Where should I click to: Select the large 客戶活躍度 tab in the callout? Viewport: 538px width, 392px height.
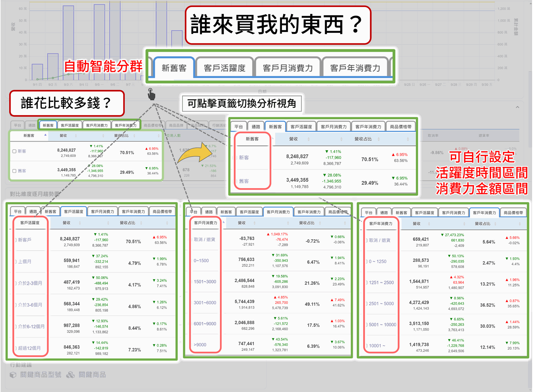(225, 68)
